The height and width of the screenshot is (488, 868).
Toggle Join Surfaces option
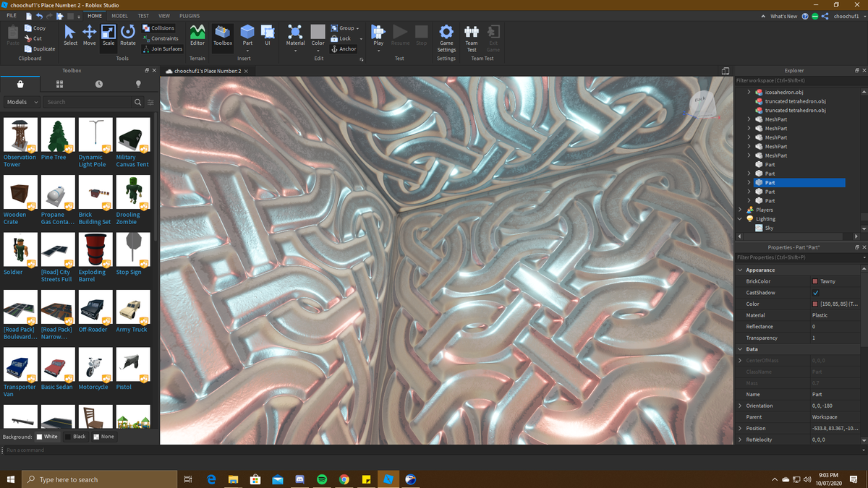(x=163, y=49)
